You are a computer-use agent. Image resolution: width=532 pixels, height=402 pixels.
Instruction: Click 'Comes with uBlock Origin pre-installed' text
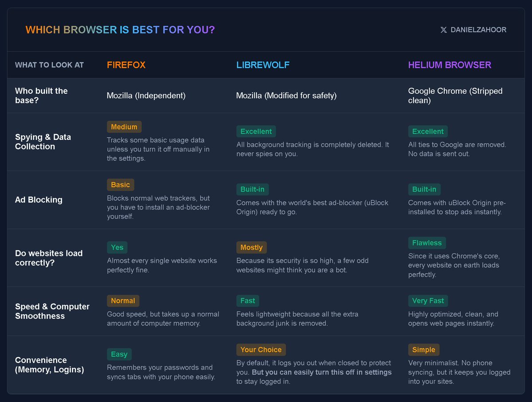pyautogui.click(x=457, y=207)
